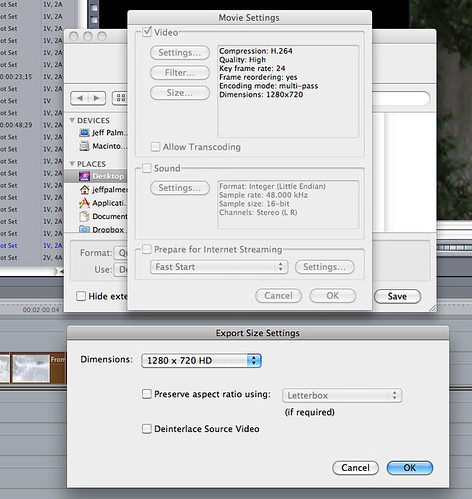Collapse the DEVICES section triangle
The height and width of the screenshot is (499, 472).
coord(72,120)
